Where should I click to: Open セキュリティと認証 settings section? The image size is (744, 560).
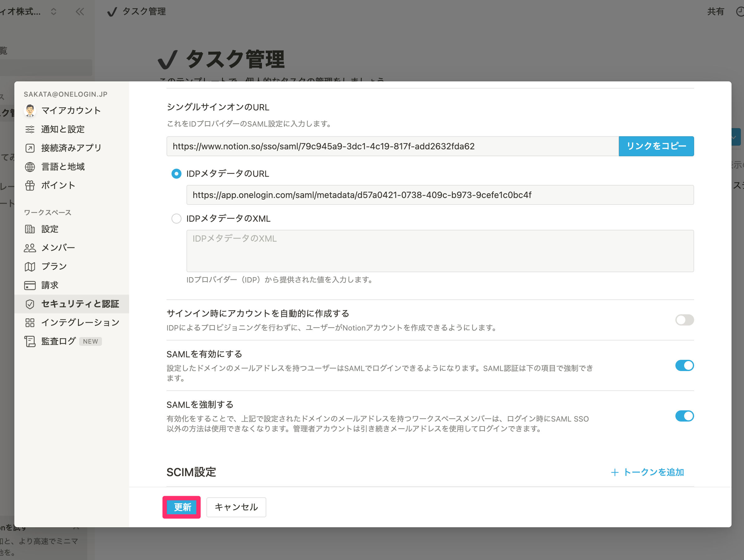tap(72, 304)
